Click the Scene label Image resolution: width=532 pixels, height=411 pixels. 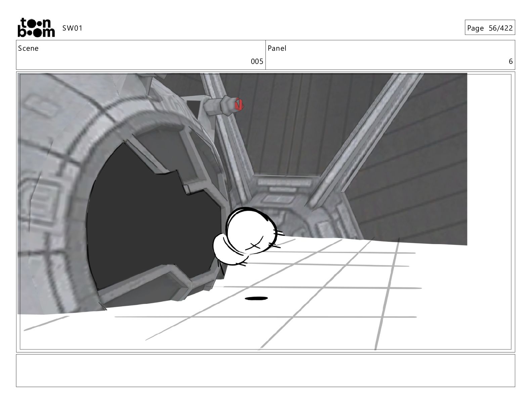[28, 48]
